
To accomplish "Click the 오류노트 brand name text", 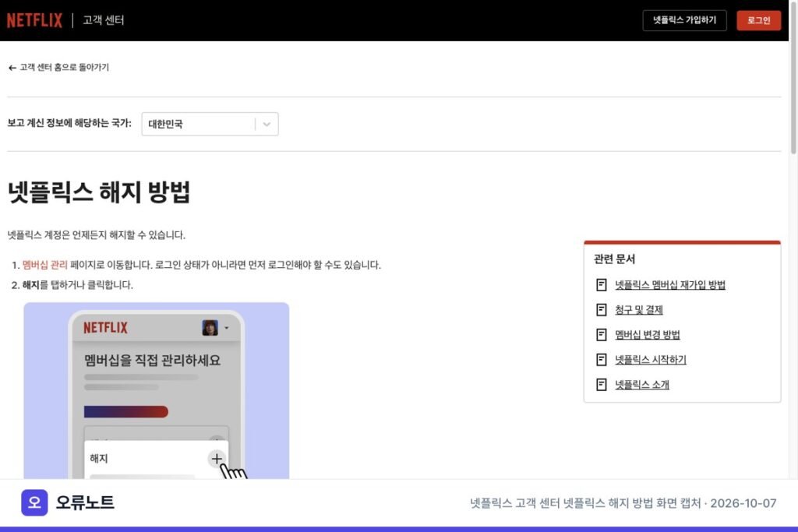I will [x=85, y=502].
